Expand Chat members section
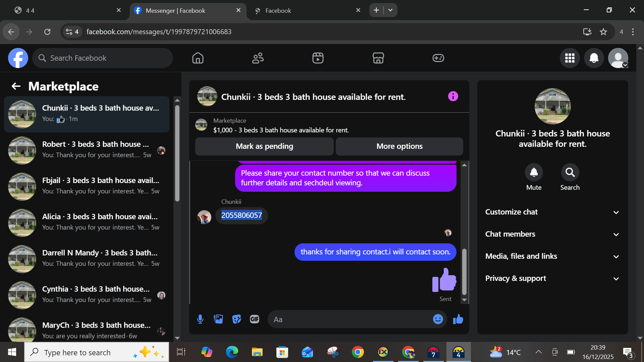The height and width of the screenshot is (362, 644). point(552,234)
